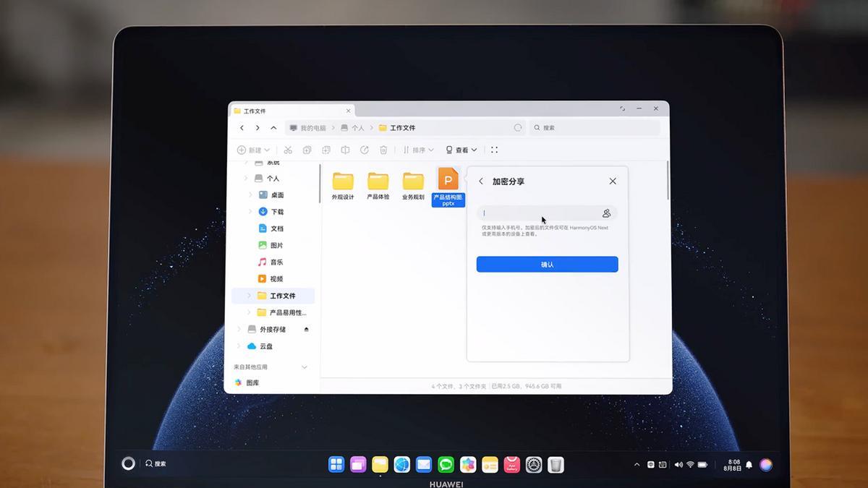
Task: Open the 业务规划 folder
Action: (413, 186)
